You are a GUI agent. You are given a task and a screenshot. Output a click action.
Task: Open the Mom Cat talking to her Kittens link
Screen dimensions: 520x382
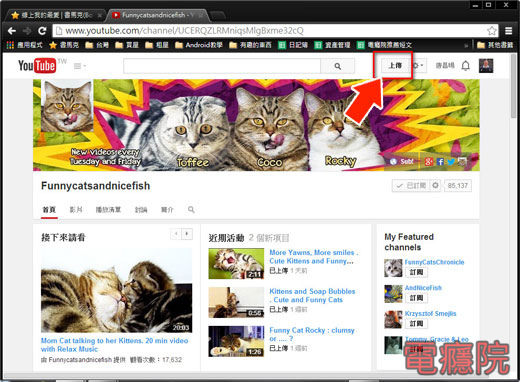pos(114,345)
